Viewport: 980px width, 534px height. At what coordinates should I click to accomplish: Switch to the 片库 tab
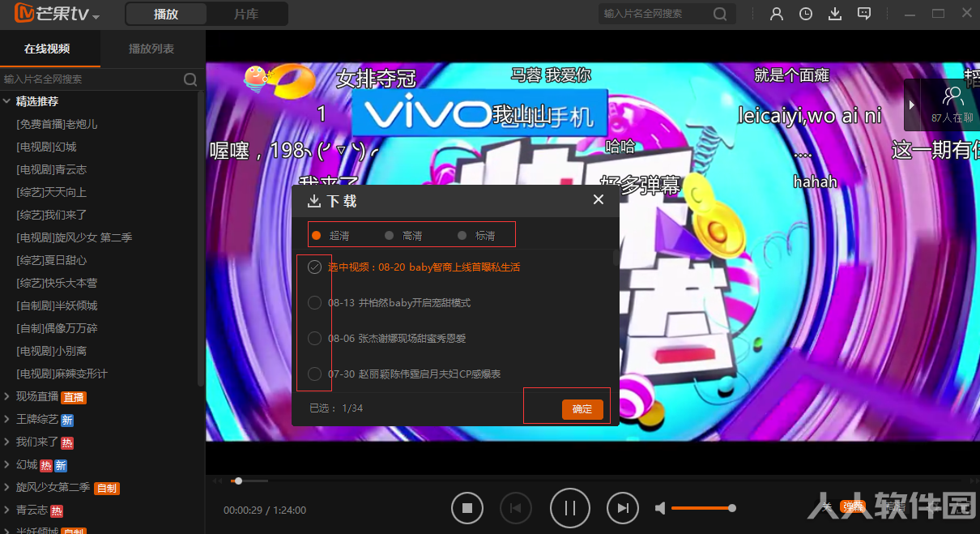click(246, 14)
